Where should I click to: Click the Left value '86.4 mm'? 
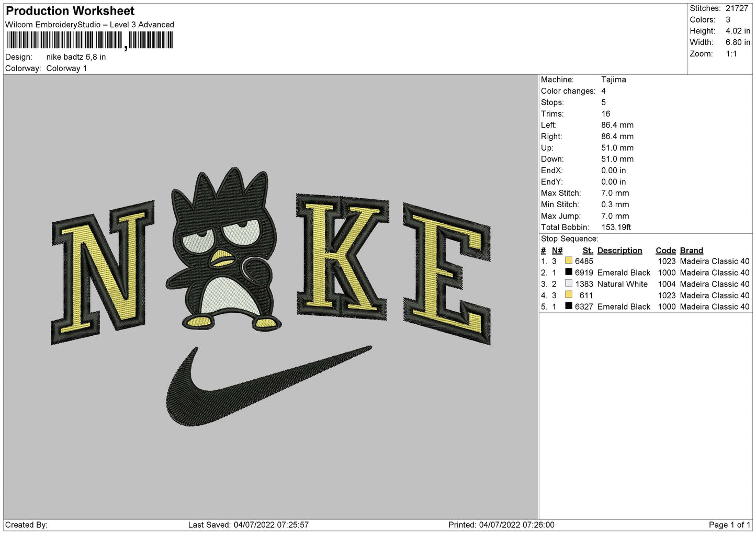(617, 125)
